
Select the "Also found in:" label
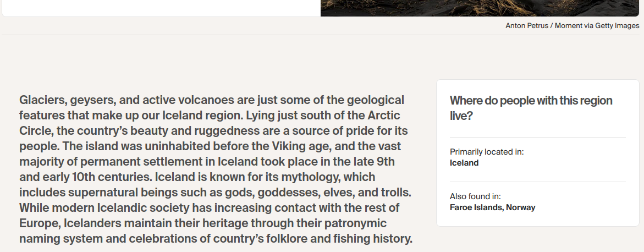pyautogui.click(x=475, y=196)
